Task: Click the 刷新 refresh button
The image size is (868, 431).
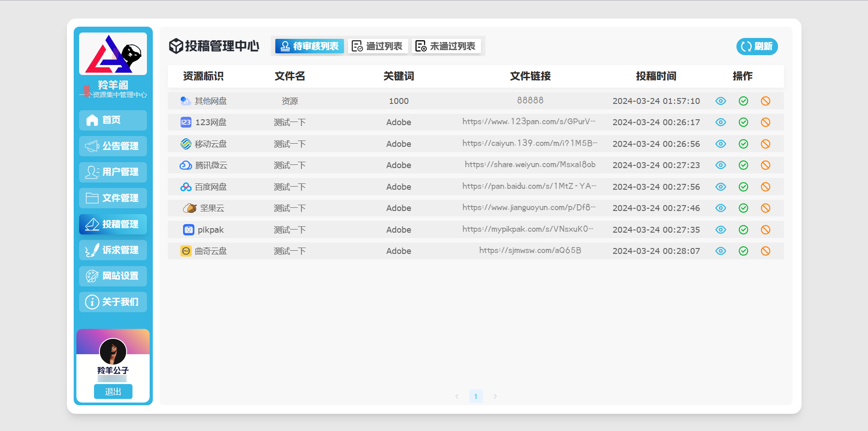Action: click(757, 47)
